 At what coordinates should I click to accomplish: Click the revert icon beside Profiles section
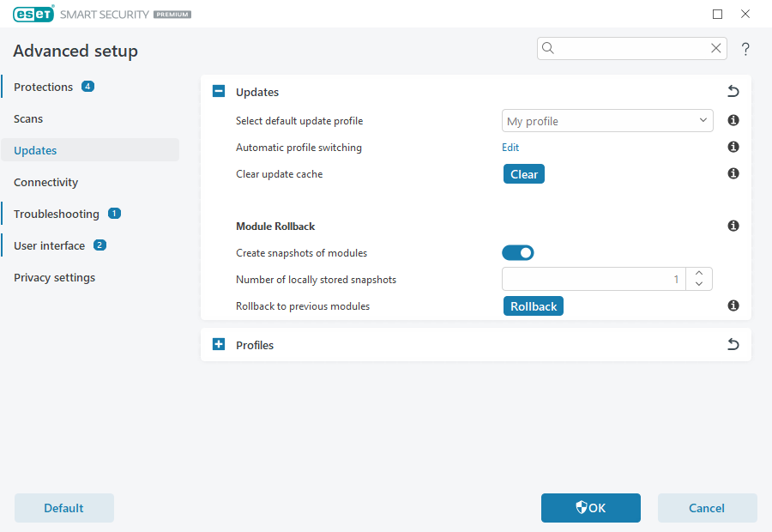tap(733, 344)
